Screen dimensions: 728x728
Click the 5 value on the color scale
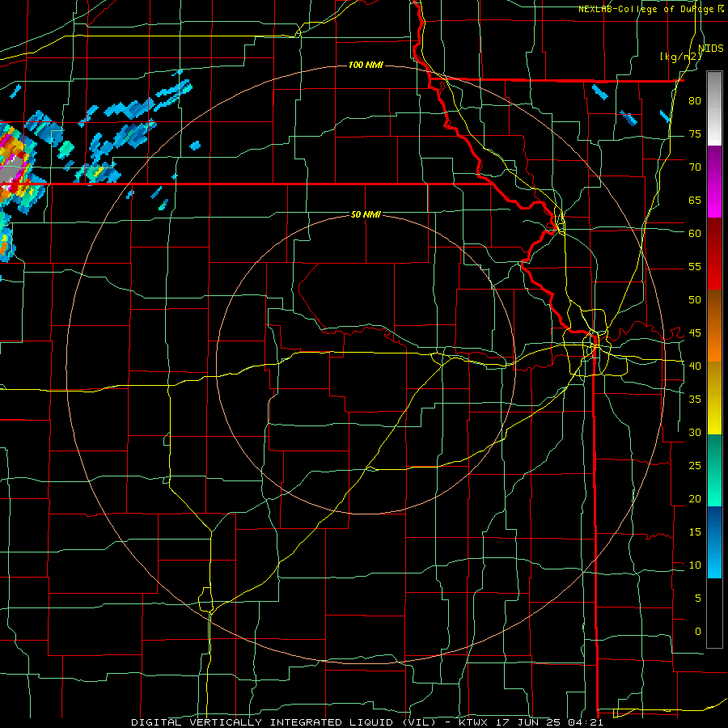(x=698, y=598)
